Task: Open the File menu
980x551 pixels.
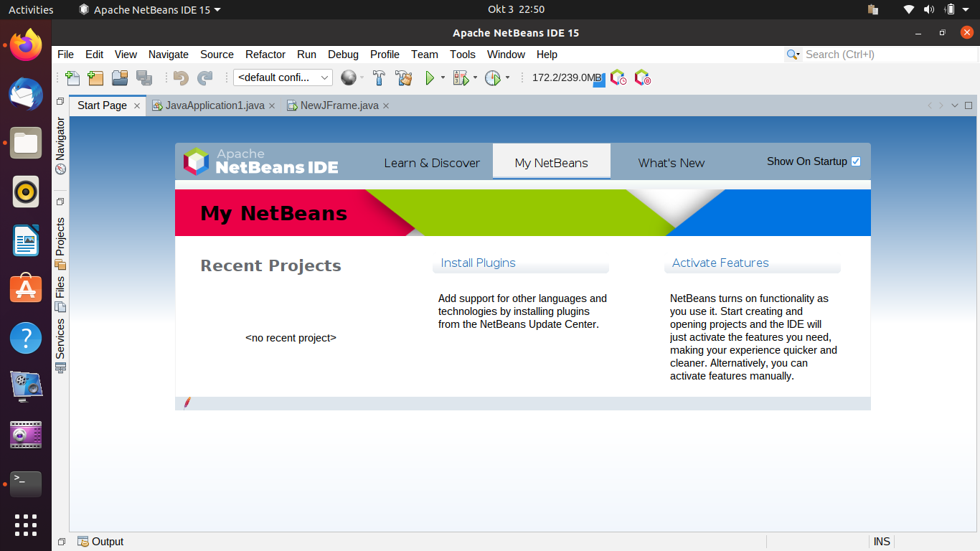Action: click(65, 55)
